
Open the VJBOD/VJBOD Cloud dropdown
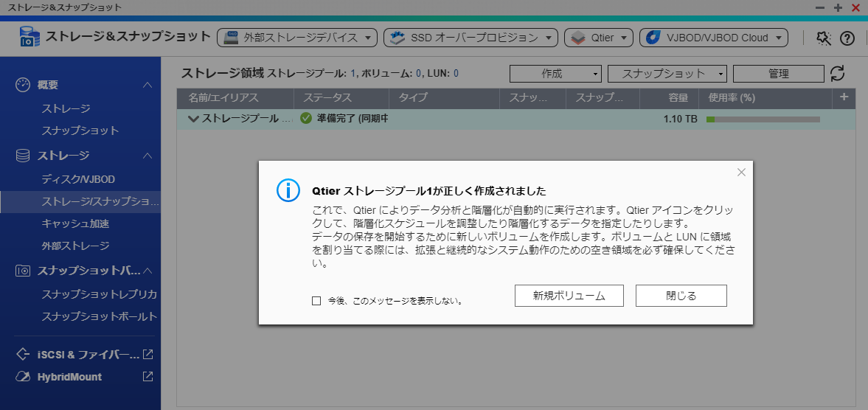click(713, 38)
